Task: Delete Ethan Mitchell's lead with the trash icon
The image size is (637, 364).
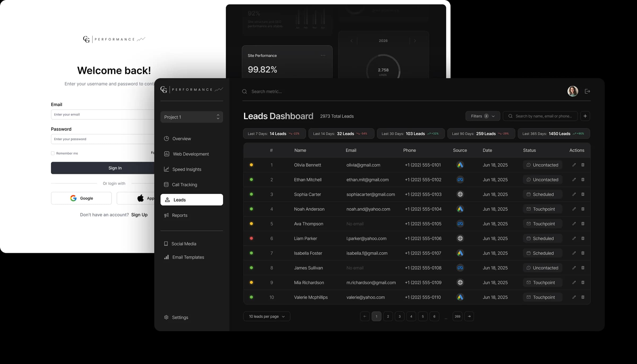Action: pyautogui.click(x=583, y=180)
